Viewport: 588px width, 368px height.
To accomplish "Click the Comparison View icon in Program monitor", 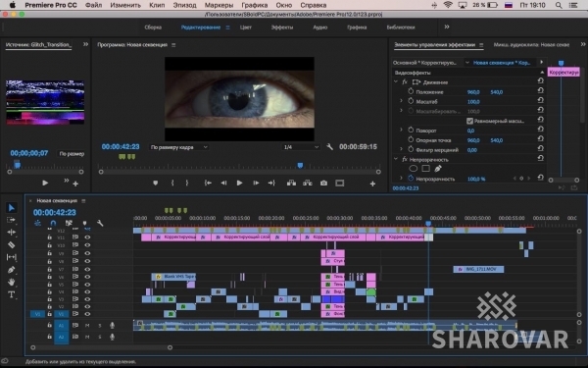I will (x=340, y=183).
